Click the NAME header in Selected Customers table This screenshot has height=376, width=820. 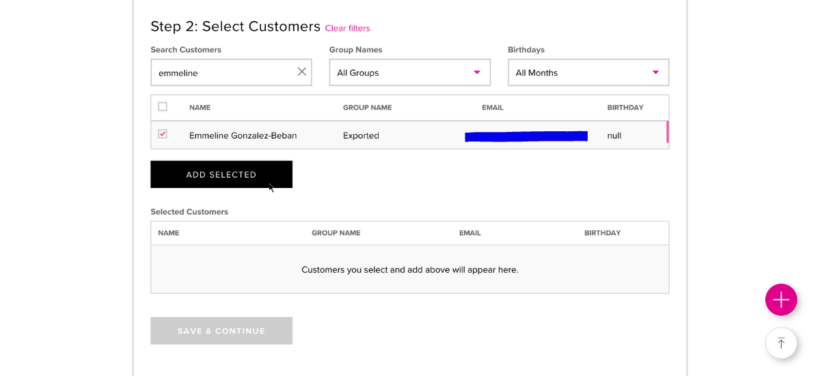[x=168, y=233]
